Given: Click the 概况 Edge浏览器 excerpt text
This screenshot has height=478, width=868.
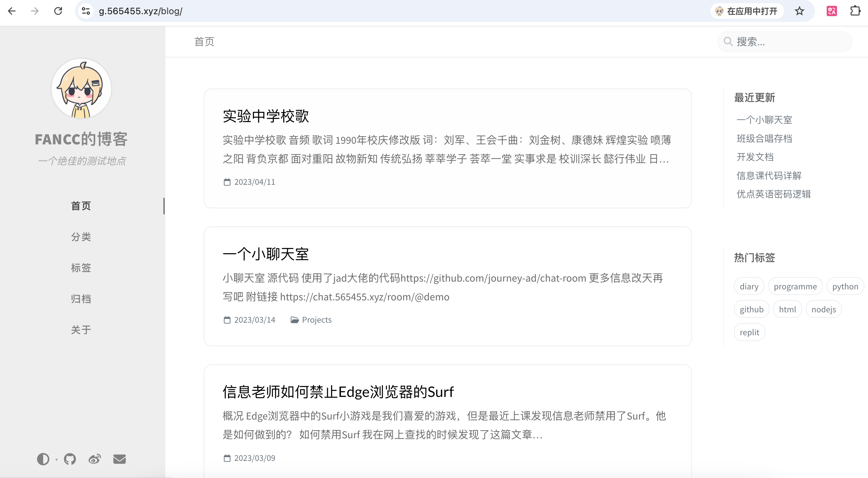Looking at the screenshot, I should click(444, 425).
